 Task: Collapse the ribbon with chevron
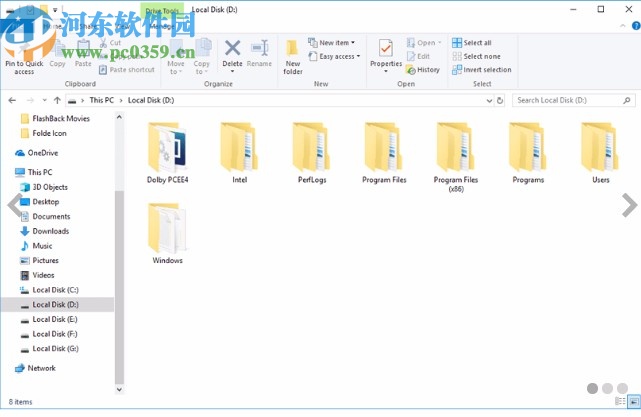[623, 26]
